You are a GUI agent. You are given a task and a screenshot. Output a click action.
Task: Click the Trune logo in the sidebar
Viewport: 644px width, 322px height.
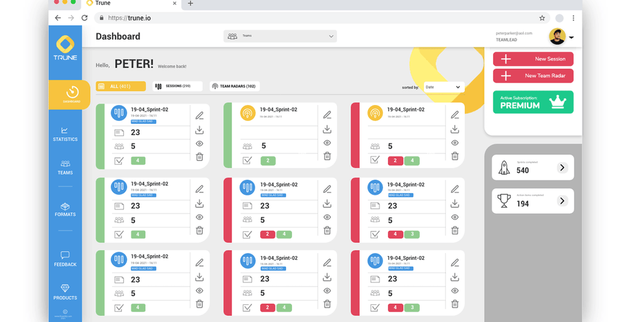65,48
